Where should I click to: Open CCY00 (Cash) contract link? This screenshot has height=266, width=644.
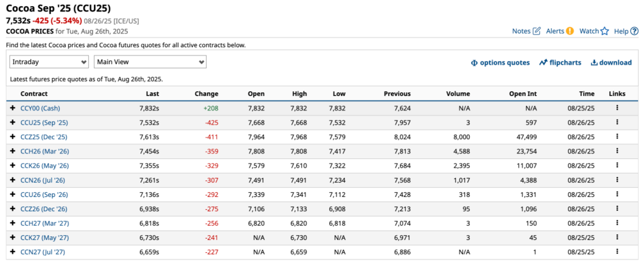pos(40,108)
